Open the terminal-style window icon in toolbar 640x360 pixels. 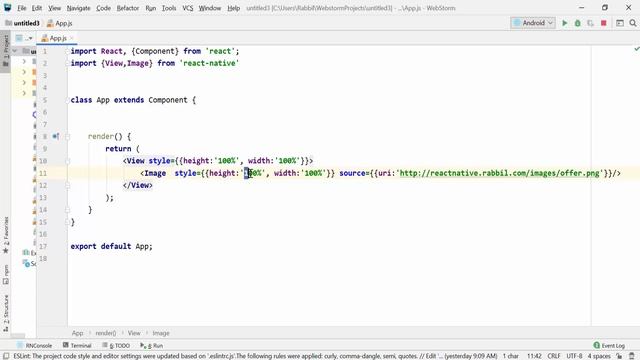[x=620, y=23]
